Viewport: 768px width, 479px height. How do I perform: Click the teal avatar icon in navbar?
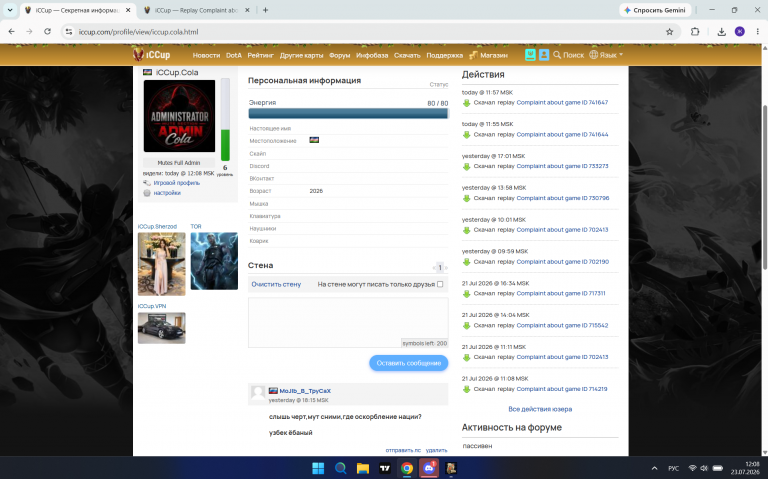tap(530, 55)
